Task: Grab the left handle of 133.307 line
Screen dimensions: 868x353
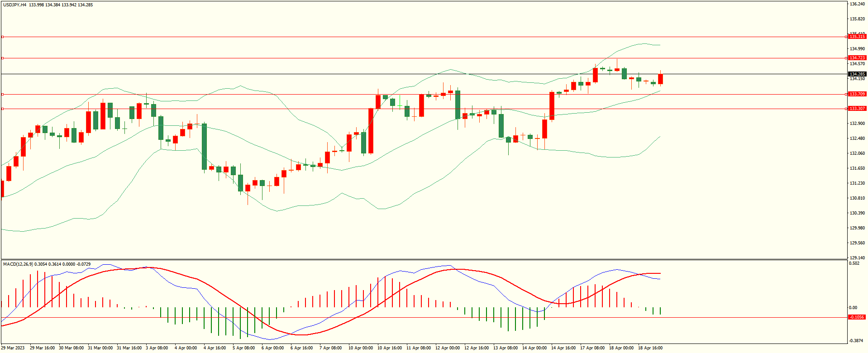Action: coord(2,109)
